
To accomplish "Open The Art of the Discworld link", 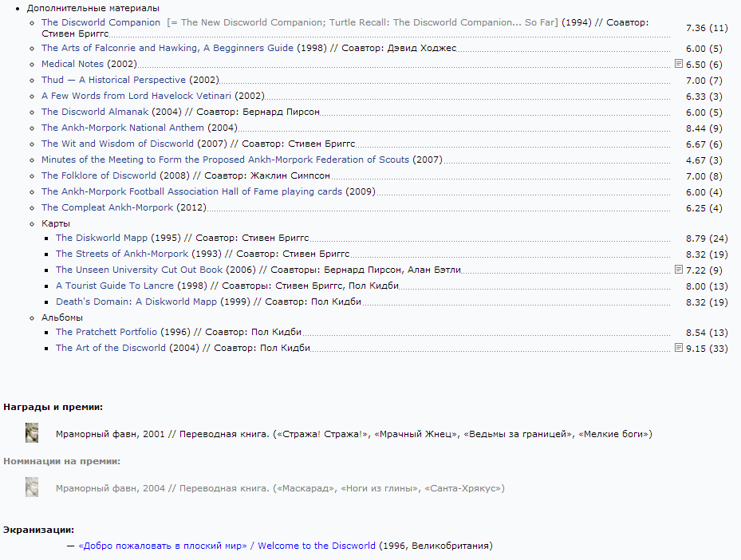I will pyautogui.click(x=111, y=348).
